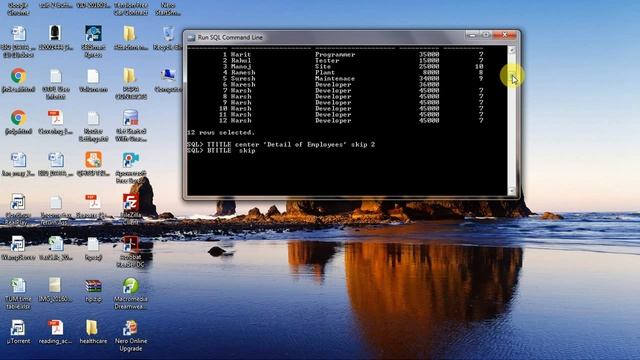Screen dimensions: 640x360
Task: Click the salary value 25000
Action: 429,66
